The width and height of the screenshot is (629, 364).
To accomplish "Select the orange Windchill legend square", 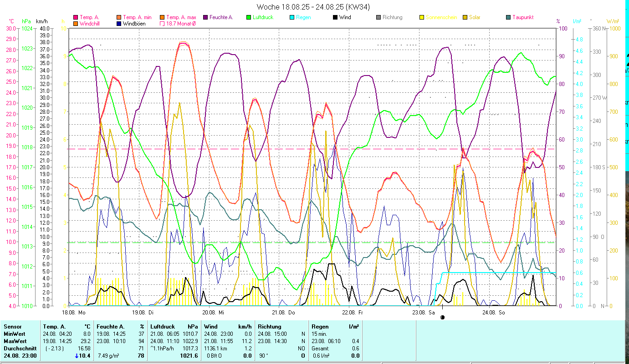I will click(x=76, y=23).
